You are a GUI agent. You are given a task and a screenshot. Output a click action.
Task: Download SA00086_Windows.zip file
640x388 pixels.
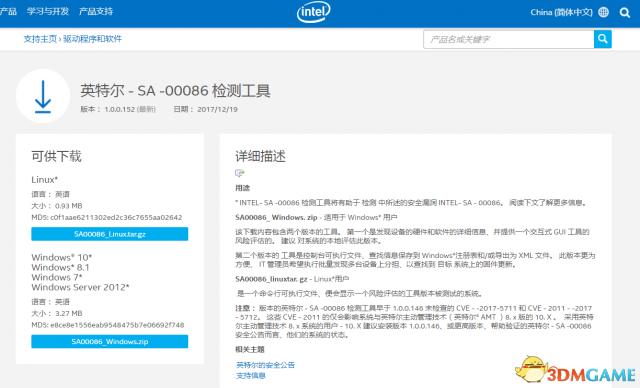[110, 341]
